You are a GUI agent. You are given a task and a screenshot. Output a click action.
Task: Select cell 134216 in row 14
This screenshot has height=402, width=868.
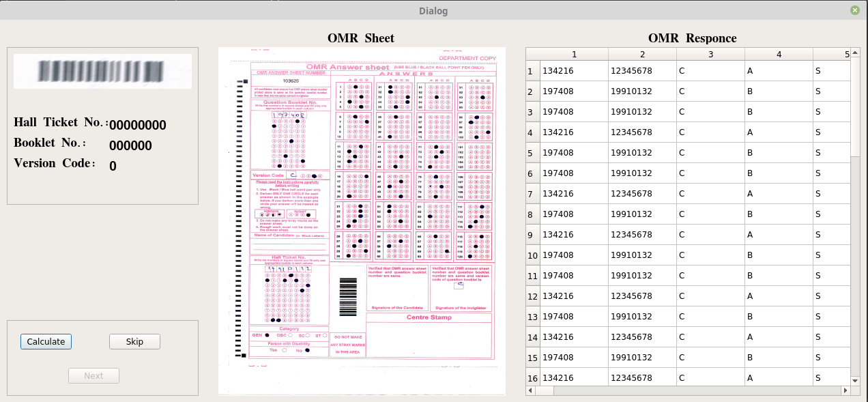click(x=574, y=337)
